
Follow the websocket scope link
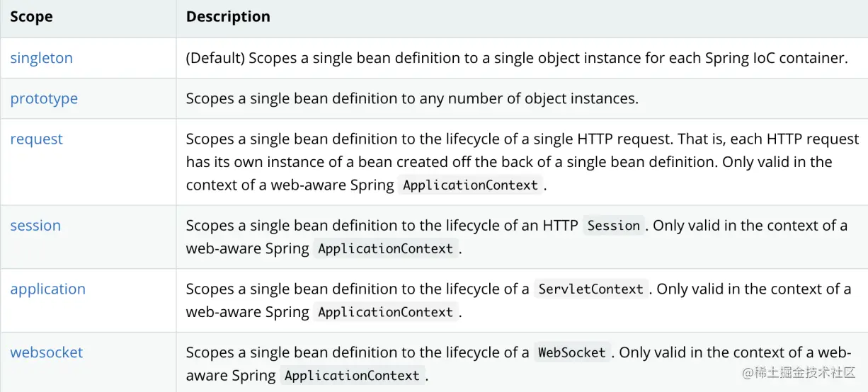46,352
